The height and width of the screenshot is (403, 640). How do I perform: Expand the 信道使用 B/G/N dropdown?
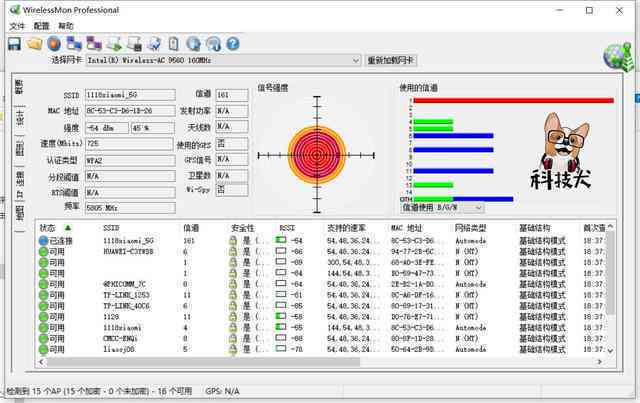click(478, 208)
